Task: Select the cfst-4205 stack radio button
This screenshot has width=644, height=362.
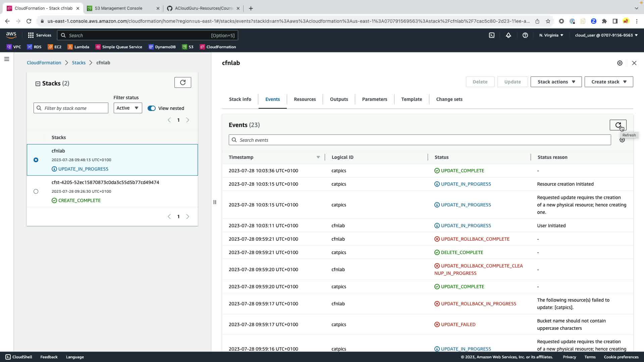Action: click(36, 191)
